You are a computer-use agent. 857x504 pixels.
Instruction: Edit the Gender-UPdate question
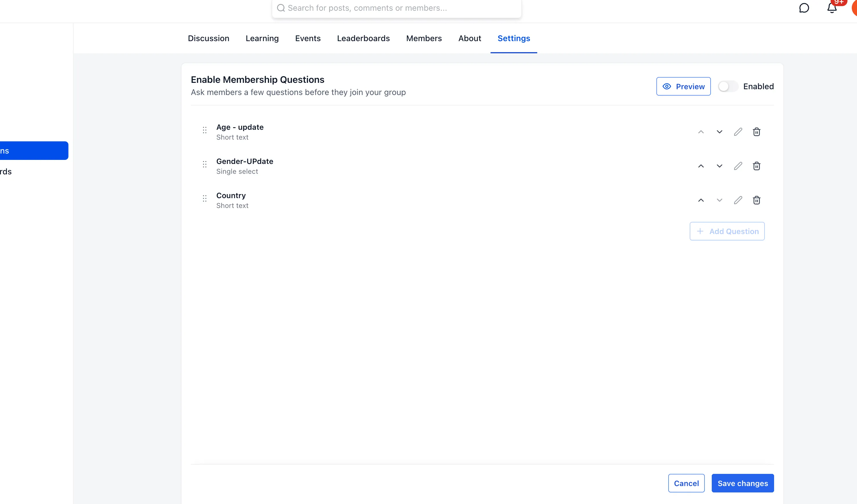(x=738, y=166)
